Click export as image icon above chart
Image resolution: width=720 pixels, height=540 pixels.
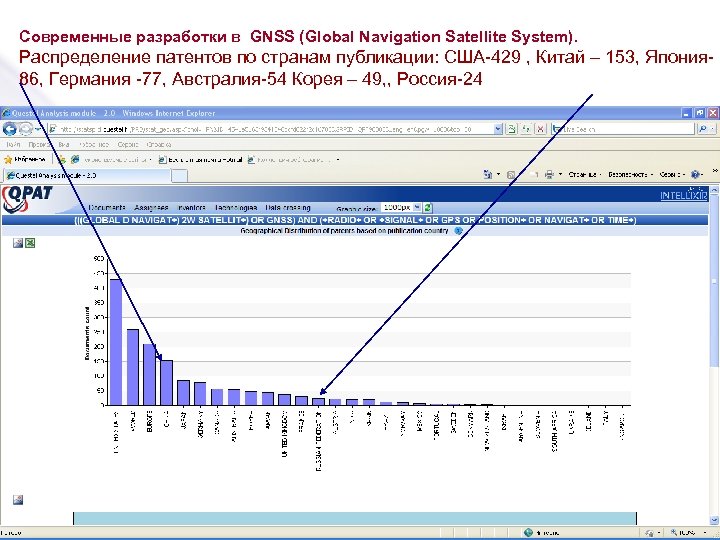click(18, 243)
